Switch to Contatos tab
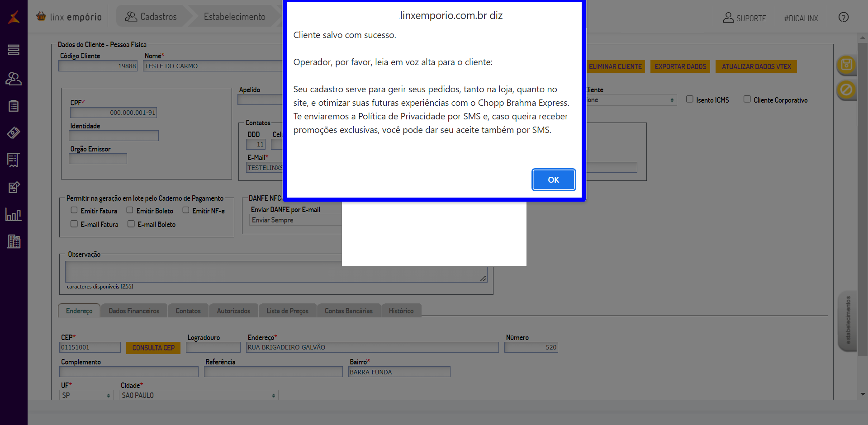This screenshot has height=425, width=868. click(188, 311)
